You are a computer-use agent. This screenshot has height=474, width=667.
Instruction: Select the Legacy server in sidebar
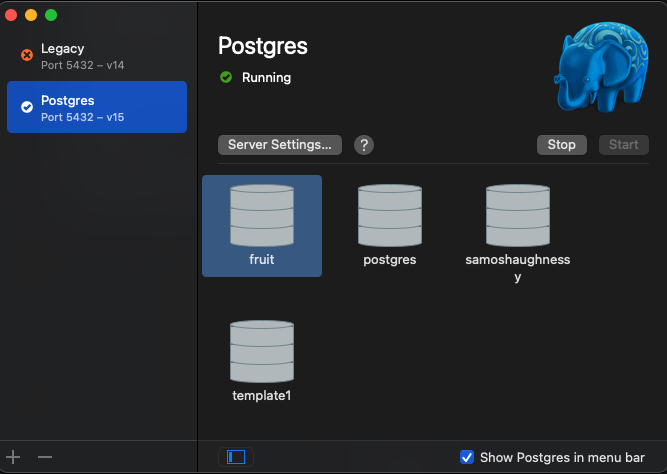point(97,56)
